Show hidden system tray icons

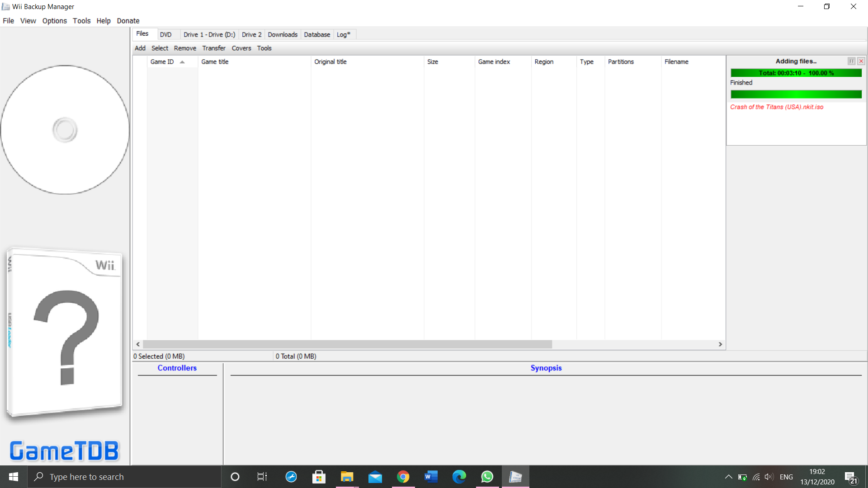coord(728,477)
